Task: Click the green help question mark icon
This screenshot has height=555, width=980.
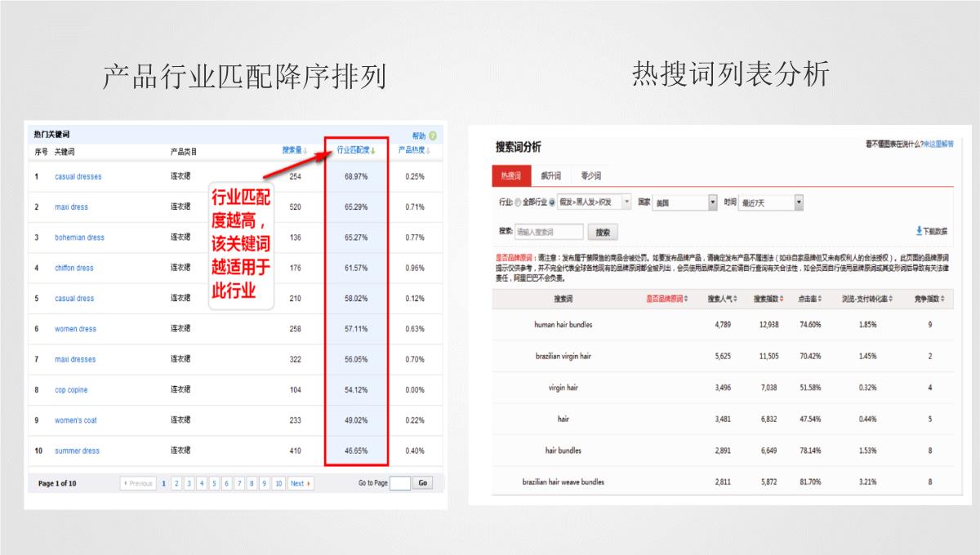Action: pyautogui.click(x=433, y=135)
